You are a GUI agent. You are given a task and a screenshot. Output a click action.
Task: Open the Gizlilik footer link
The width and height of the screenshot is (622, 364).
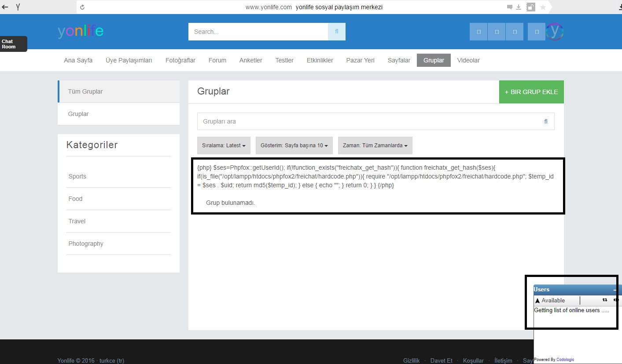[x=412, y=360]
